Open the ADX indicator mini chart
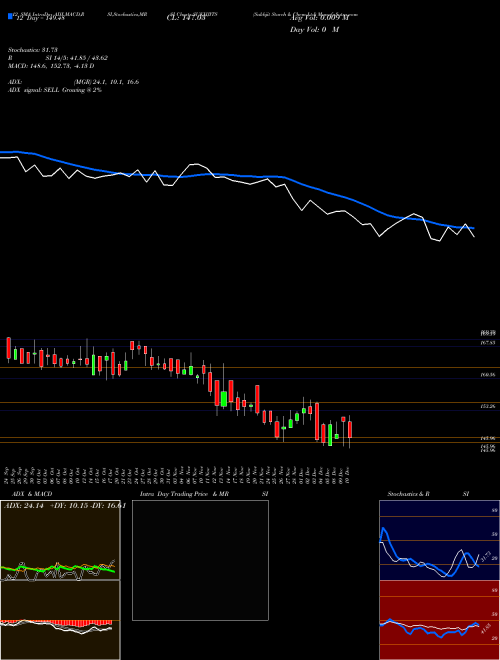Image resolution: width=500 pixels, height=660 pixels. click(60, 540)
